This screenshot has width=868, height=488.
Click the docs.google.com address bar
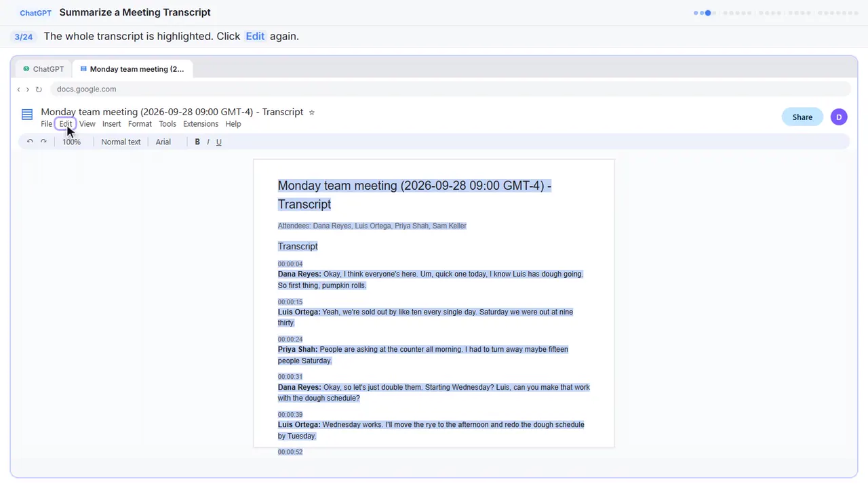(450, 89)
